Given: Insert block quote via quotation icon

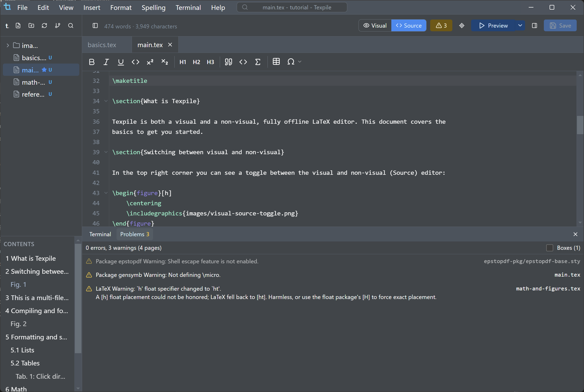Looking at the screenshot, I should pyautogui.click(x=228, y=62).
